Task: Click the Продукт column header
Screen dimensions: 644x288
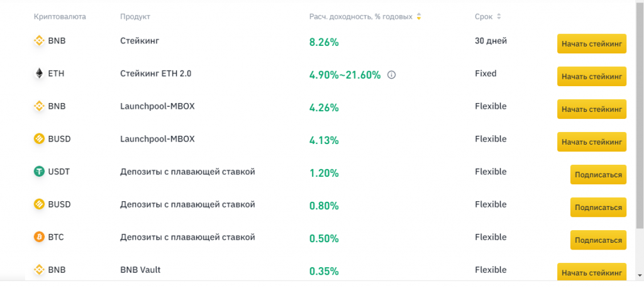Action: coord(135,16)
